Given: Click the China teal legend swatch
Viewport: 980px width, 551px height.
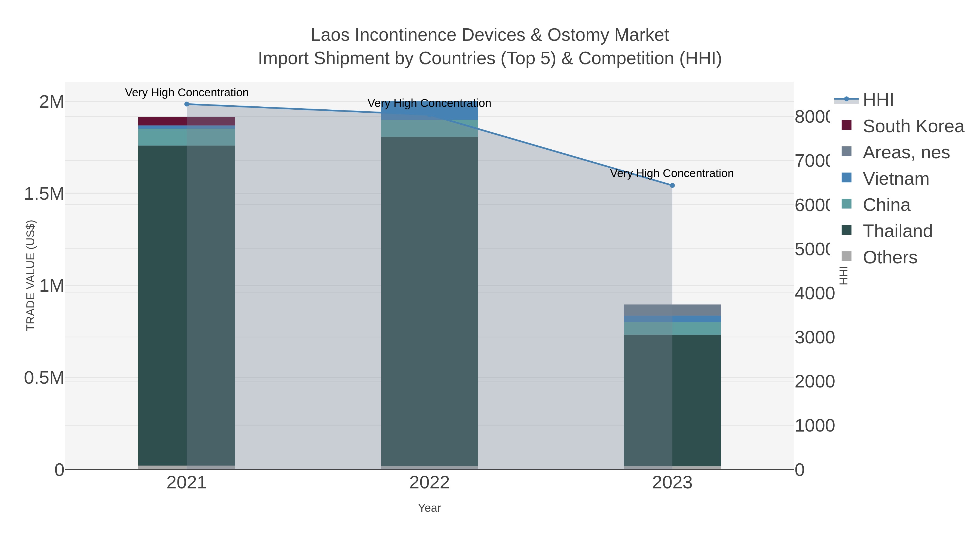Looking at the screenshot, I should tap(846, 204).
